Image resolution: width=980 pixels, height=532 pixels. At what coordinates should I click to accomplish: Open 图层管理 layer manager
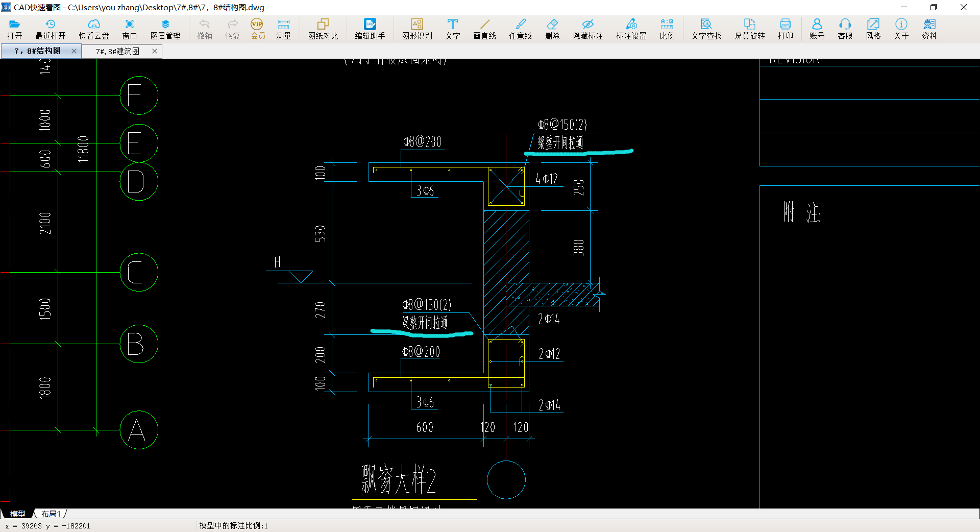coord(165,29)
